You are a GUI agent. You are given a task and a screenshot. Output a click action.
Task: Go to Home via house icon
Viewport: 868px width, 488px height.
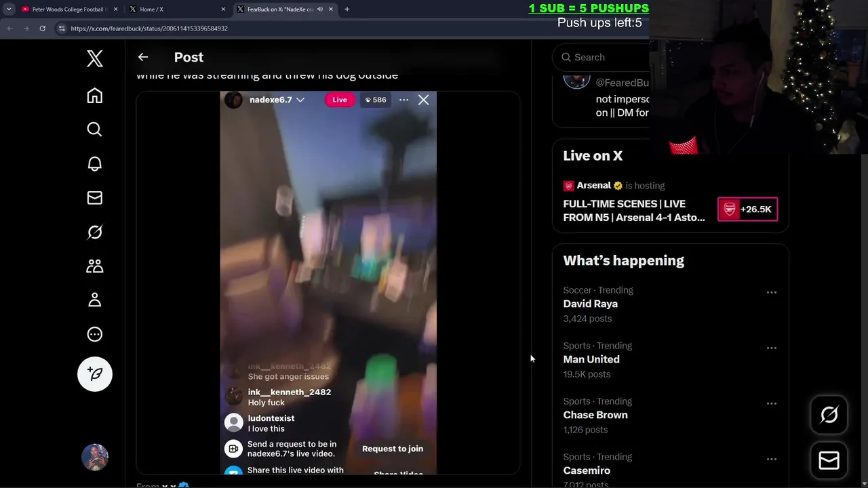pos(95,96)
